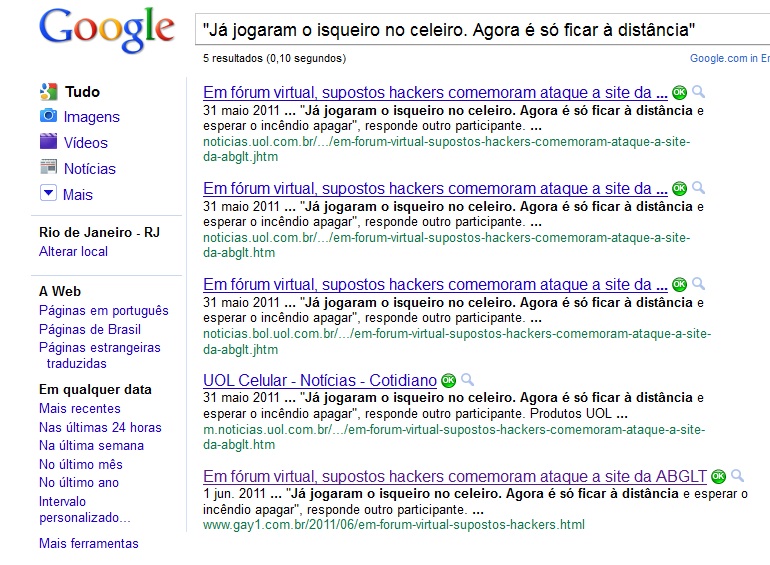The width and height of the screenshot is (770, 565).
Task: Open UOL Celular - Notícias - Cotidiano result
Action: (x=320, y=380)
